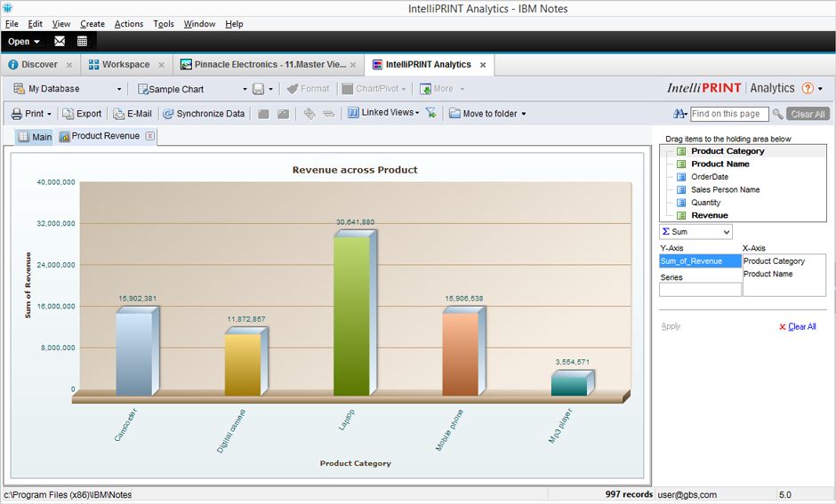
Task: Send report using E-Mail icon
Action: [118, 114]
